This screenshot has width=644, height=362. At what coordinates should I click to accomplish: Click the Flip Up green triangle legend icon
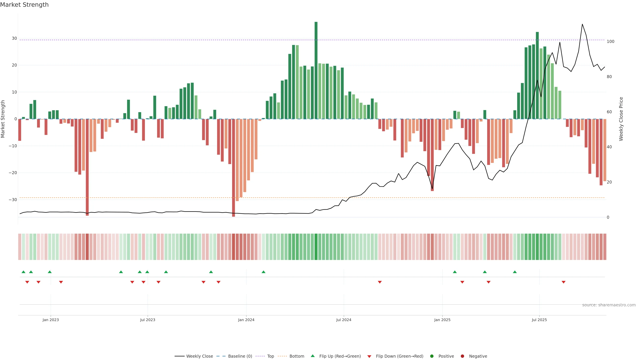312,356
